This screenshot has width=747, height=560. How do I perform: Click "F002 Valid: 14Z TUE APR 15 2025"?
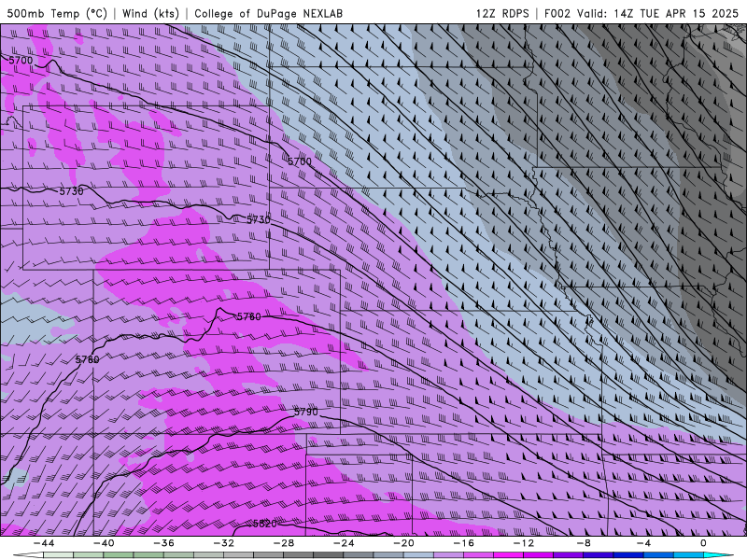click(641, 13)
